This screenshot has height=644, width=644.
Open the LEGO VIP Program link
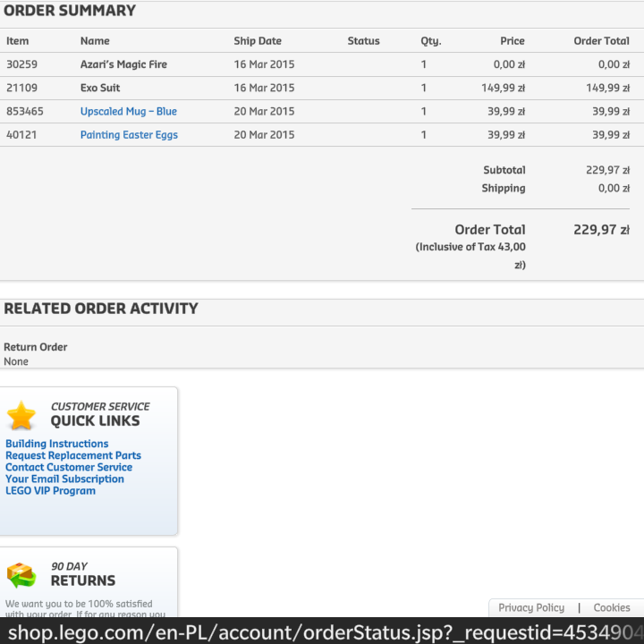pos(50,491)
